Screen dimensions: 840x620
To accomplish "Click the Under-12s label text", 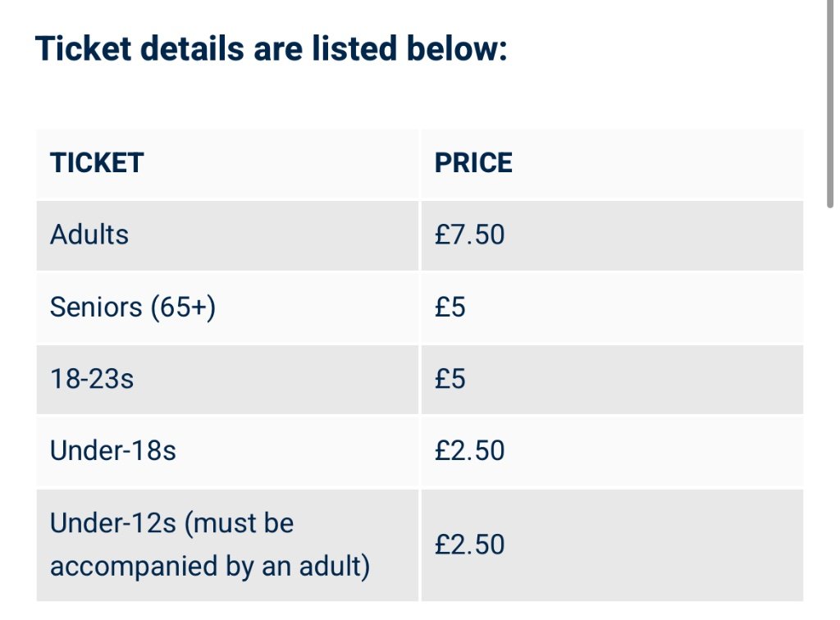I will click(x=113, y=523).
